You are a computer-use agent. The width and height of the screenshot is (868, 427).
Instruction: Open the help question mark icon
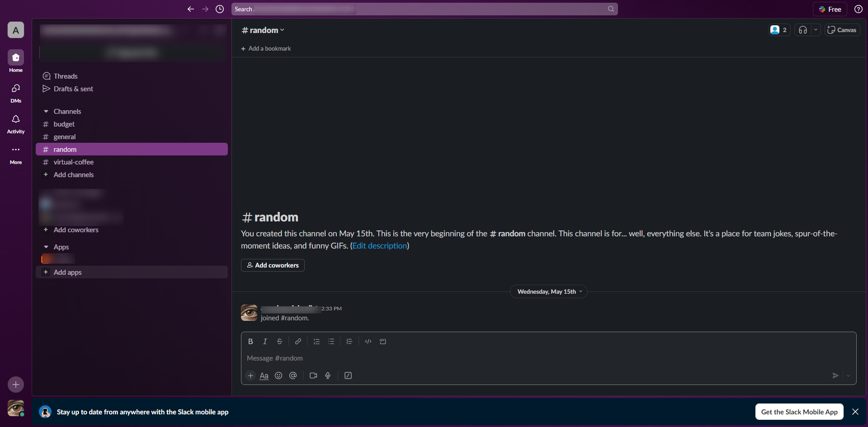click(858, 9)
